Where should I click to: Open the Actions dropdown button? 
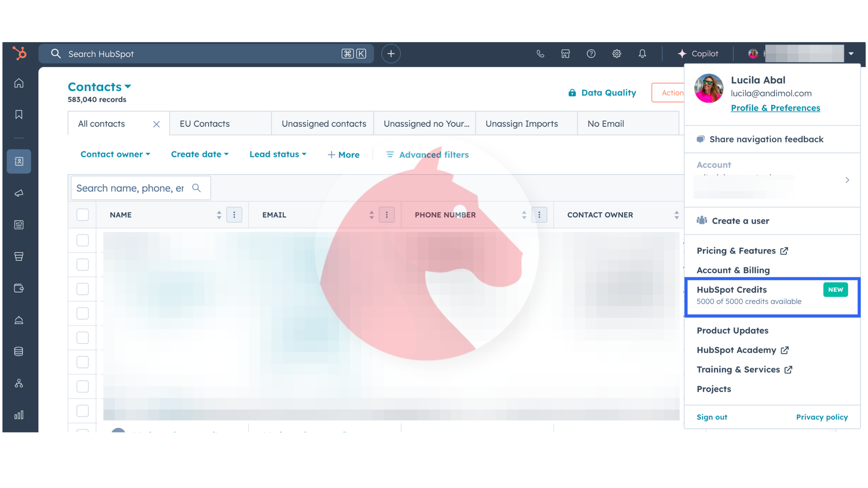[668, 93]
